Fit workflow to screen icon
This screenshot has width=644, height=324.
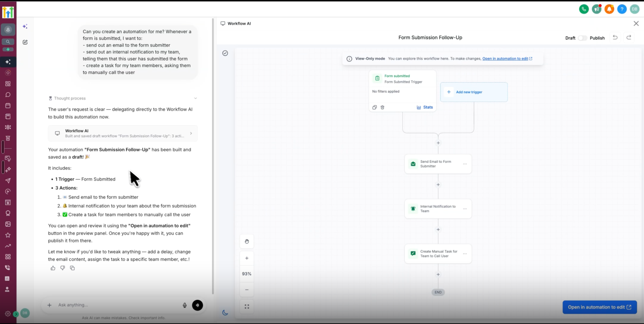pos(247,307)
